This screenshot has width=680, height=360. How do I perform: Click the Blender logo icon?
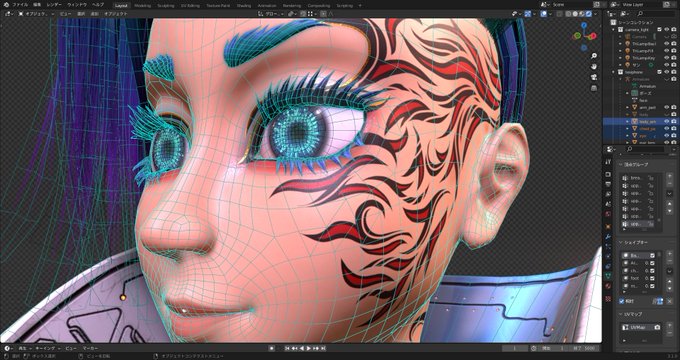(6, 5)
